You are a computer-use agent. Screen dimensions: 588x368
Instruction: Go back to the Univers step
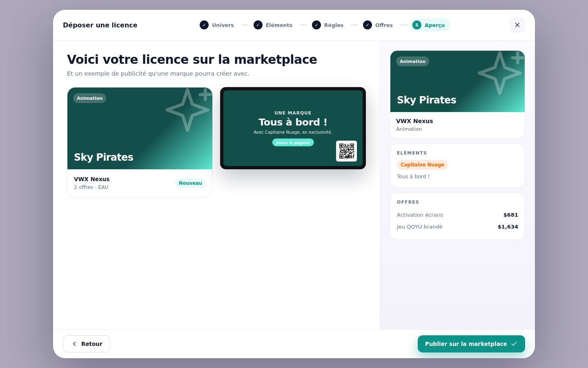point(217,25)
